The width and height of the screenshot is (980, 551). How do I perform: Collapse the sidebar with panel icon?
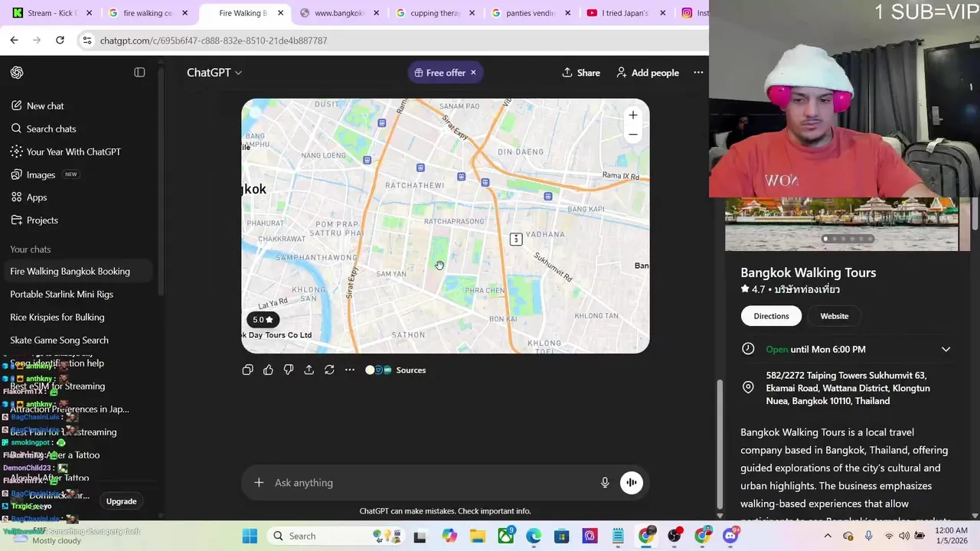tap(139, 73)
